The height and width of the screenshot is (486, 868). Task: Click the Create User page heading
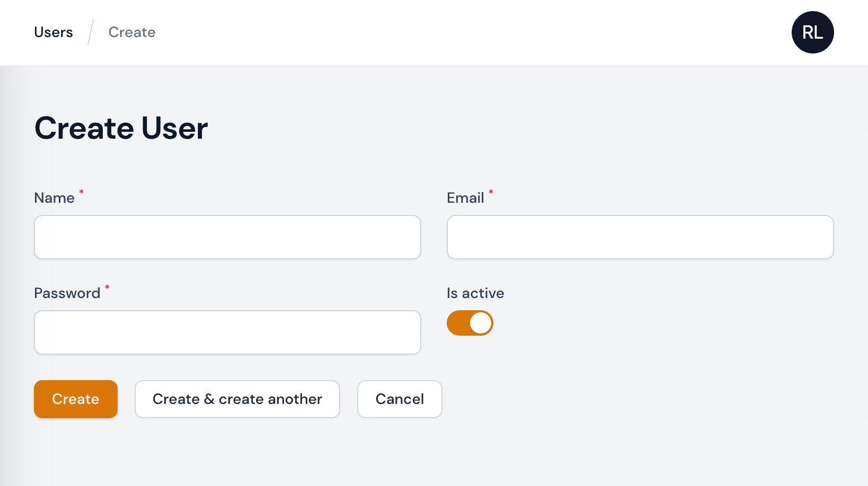click(121, 128)
